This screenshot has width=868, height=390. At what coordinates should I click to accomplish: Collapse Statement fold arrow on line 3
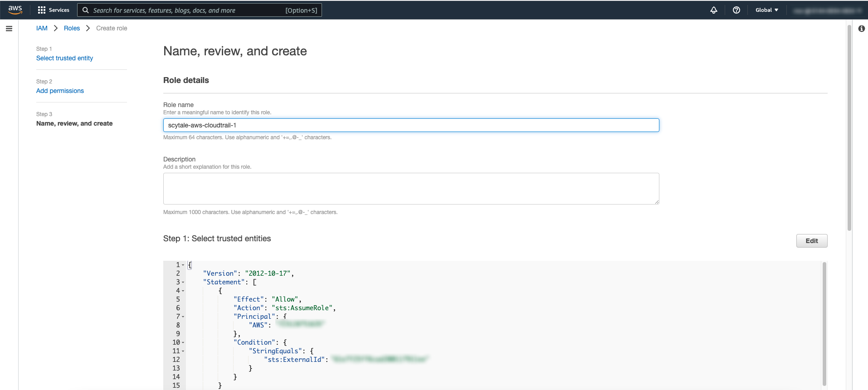[183, 282]
